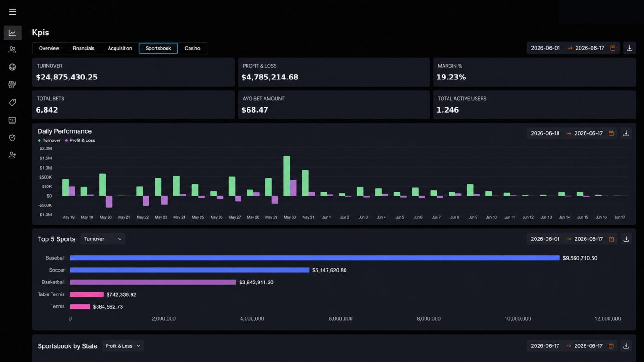Open the KPIs chart sidebar icon
Image resolution: width=644 pixels, height=362 pixels.
tap(12, 33)
